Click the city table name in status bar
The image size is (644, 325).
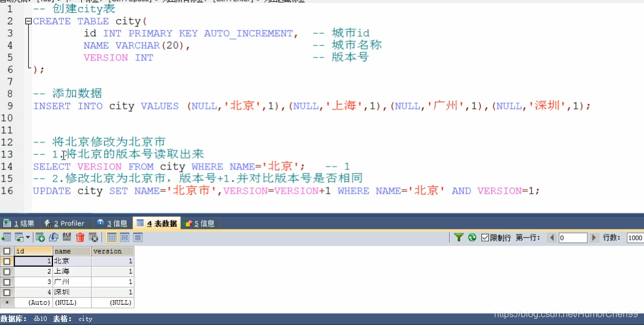pos(85,319)
